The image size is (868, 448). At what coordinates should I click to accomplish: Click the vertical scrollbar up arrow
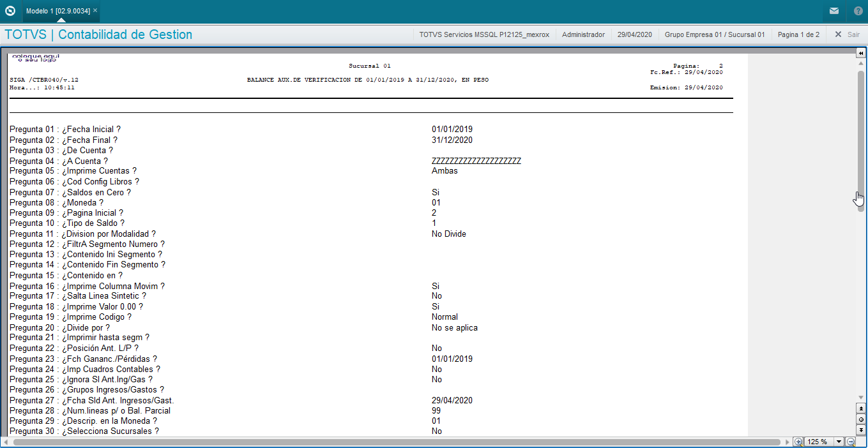(861, 64)
